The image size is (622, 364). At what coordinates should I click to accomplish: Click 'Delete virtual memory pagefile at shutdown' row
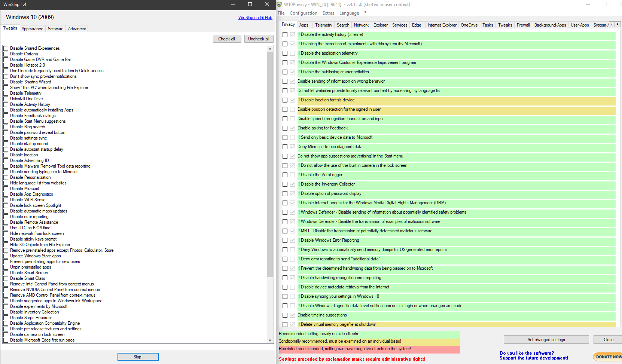(x=457, y=324)
